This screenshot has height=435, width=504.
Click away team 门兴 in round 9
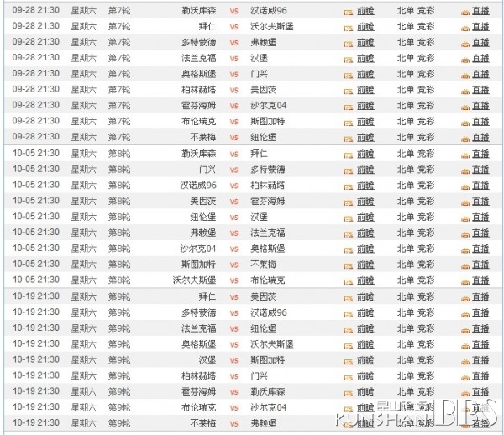(x=260, y=376)
